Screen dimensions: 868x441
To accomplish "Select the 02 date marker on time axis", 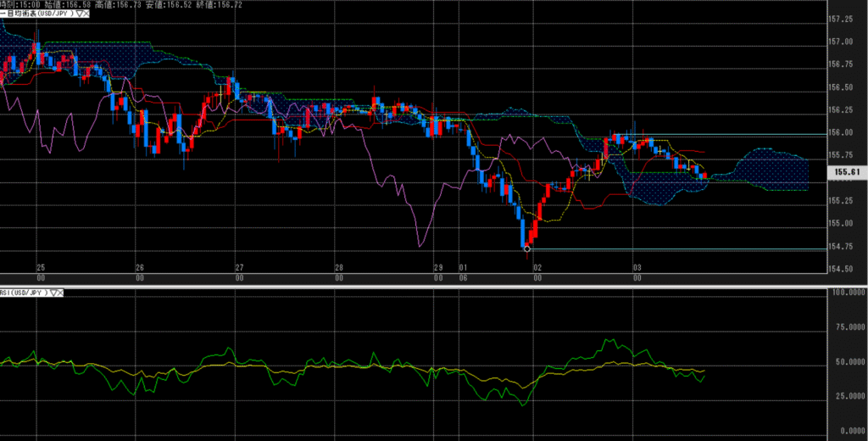I will [x=537, y=266].
